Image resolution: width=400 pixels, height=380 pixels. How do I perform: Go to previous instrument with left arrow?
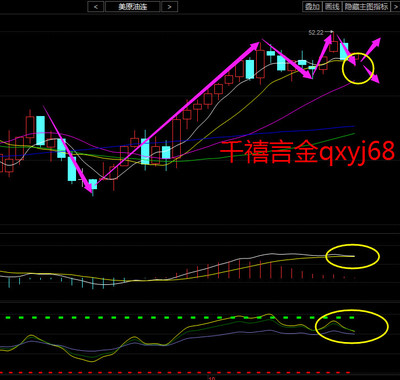[x=96, y=7]
